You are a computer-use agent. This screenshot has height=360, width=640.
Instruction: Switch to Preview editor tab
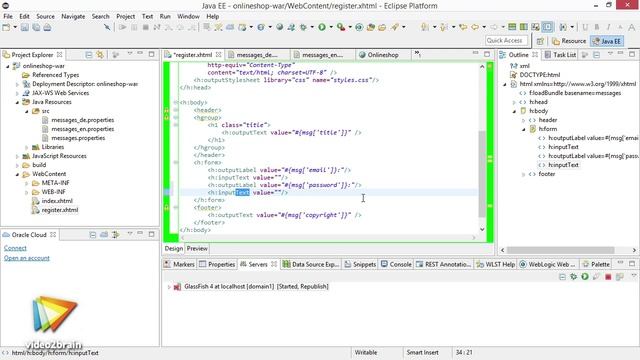[197, 249]
